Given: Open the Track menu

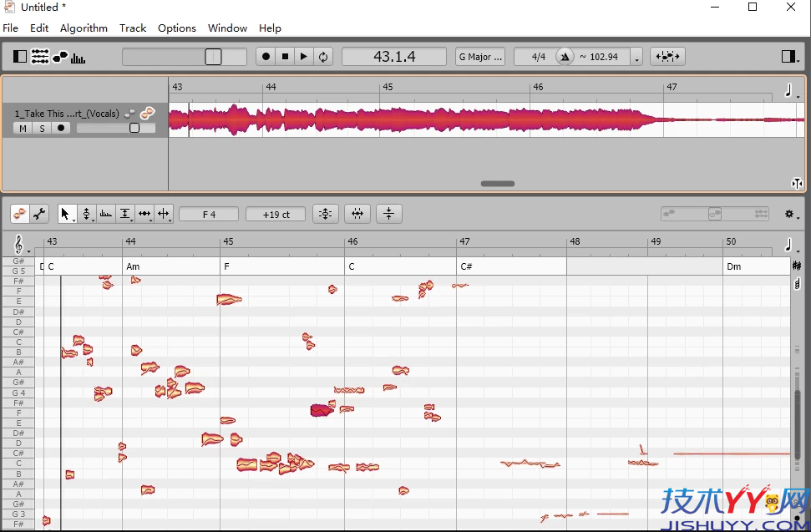Looking at the screenshot, I should point(133,28).
